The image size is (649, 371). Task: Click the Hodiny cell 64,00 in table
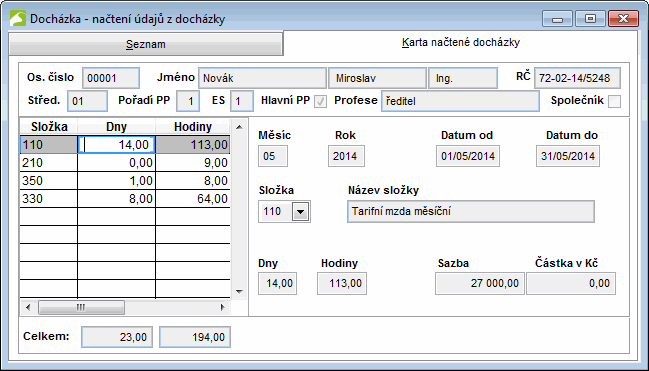tap(193, 198)
